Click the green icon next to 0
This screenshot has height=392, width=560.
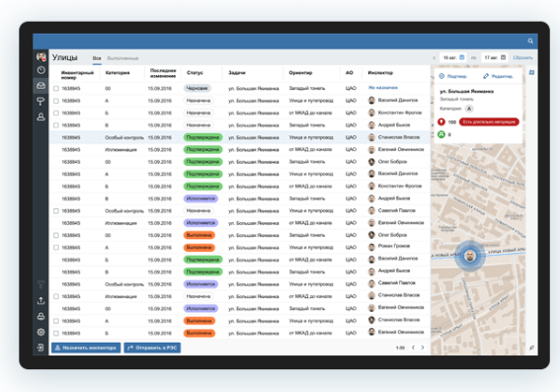441,134
